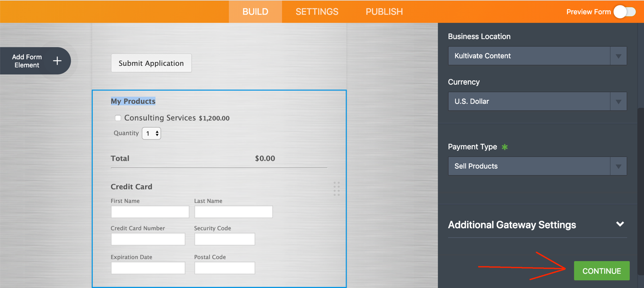Click the Security Code field
Image resolution: width=644 pixels, height=288 pixels.
pos(225,239)
